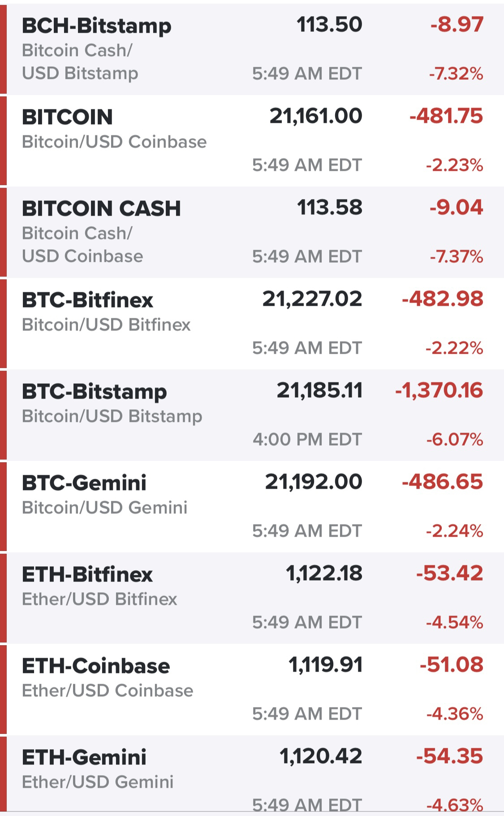
Task: Click the 4:00 PM EDT timestamp
Action: tap(307, 439)
